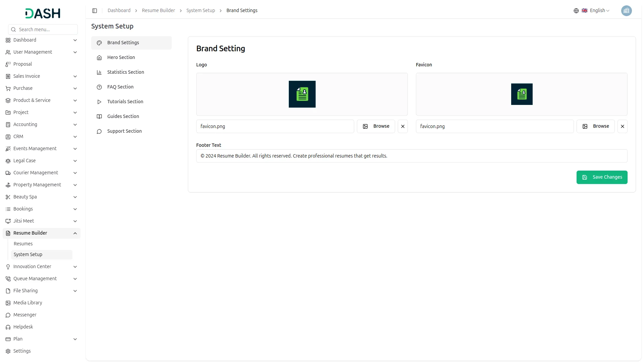This screenshot has height=362, width=644.
Task: Collapse the Resume Builder menu
Action: coord(75,233)
